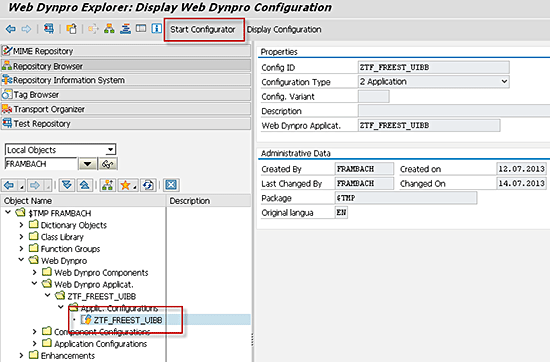Expand the Enhancements folder
Screen dimensions: 550x362
coord(21,355)
